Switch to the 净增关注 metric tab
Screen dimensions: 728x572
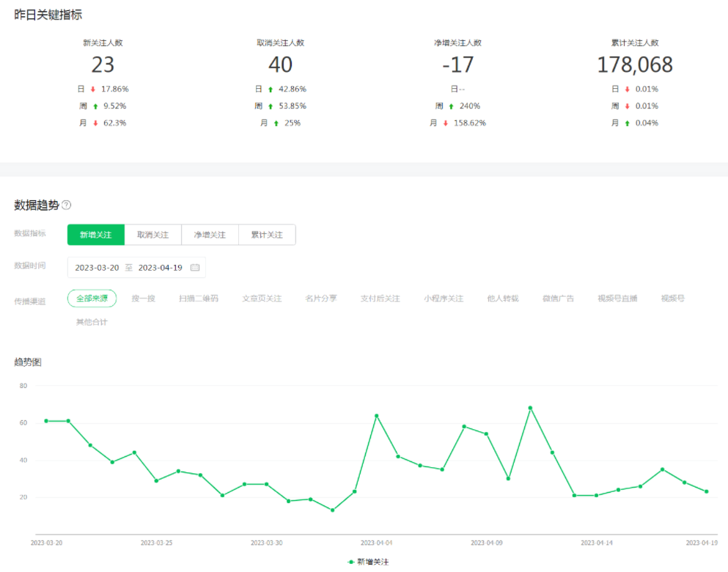point(210,235)
